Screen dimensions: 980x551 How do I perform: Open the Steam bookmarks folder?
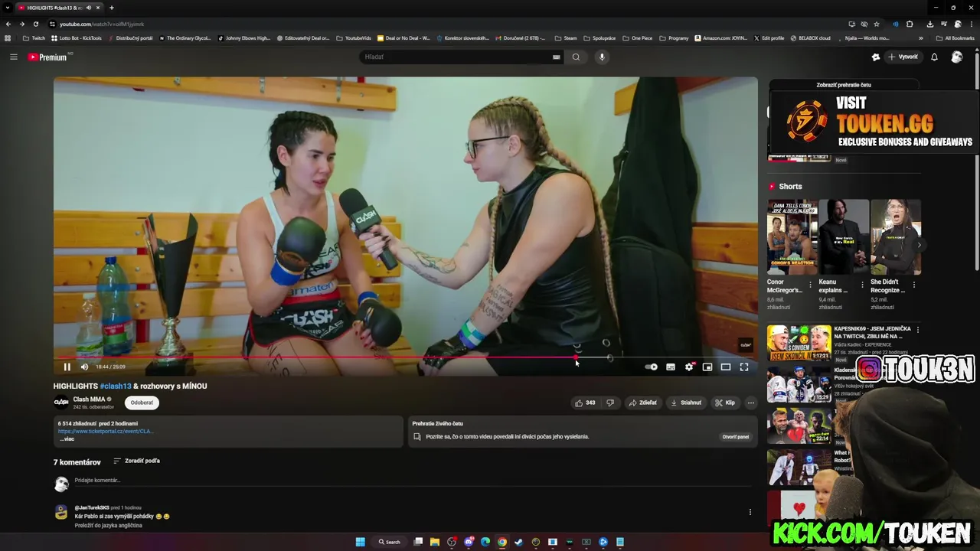pyautogui.click(x=566, y=38)
